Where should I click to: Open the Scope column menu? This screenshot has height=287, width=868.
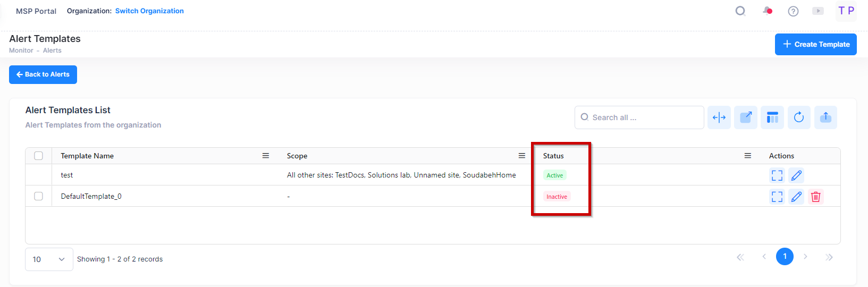pos(522,156)
